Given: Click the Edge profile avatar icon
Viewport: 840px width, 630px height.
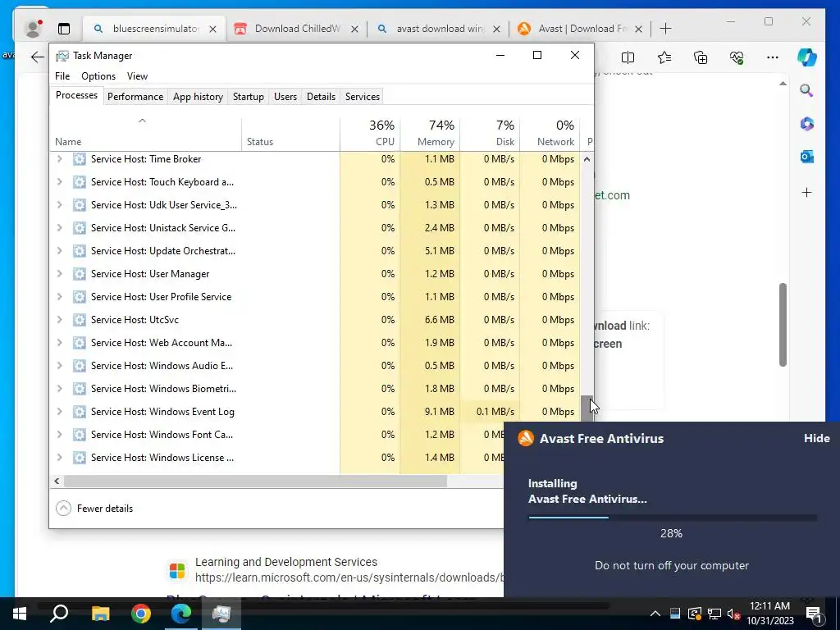Looking at the screenshot, I should coord(33,29).
